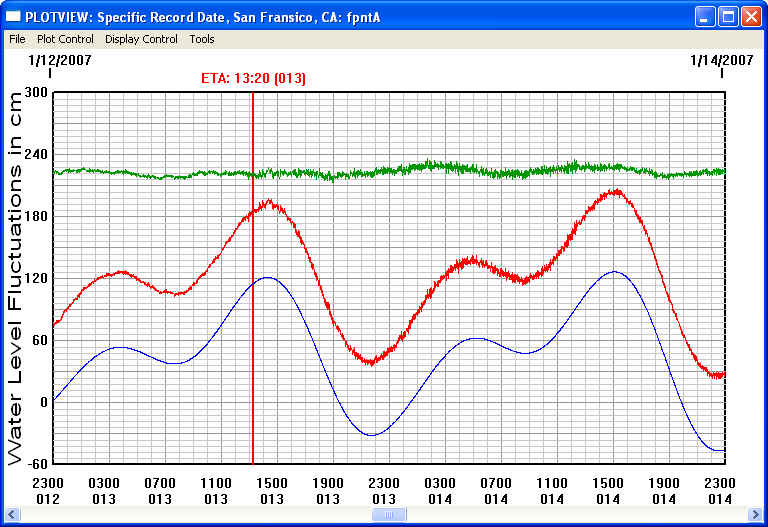Click the 0300 013 time axis label
The image size is (768, 527).
104,491
